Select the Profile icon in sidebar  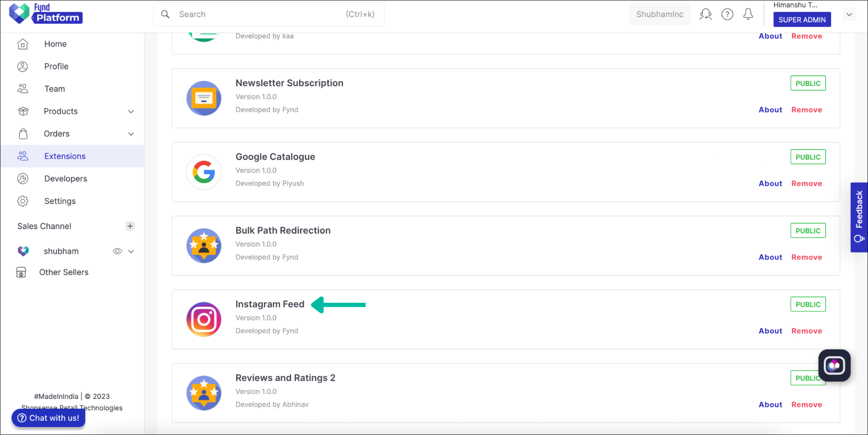point(22,66)
